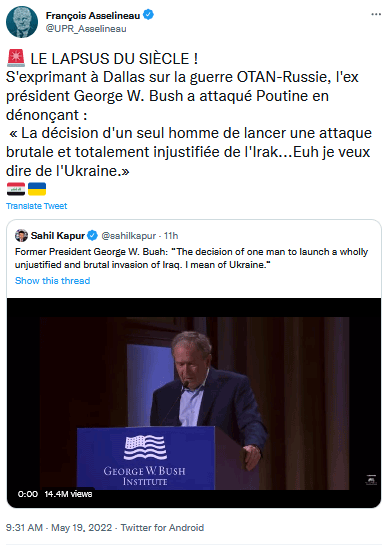Click the 0:00 time indicator on video
Viewport: 389px width, 546px height.
click(x=28, y=494)
